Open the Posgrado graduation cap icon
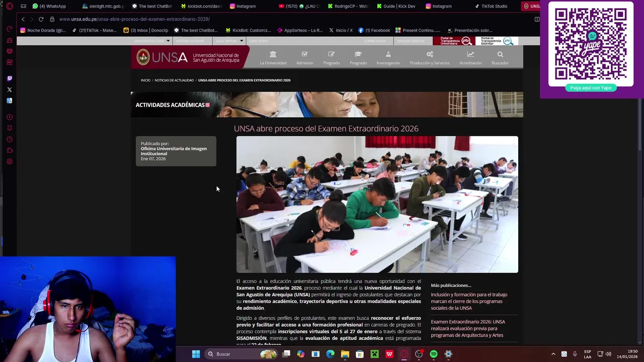 point(358,54)
